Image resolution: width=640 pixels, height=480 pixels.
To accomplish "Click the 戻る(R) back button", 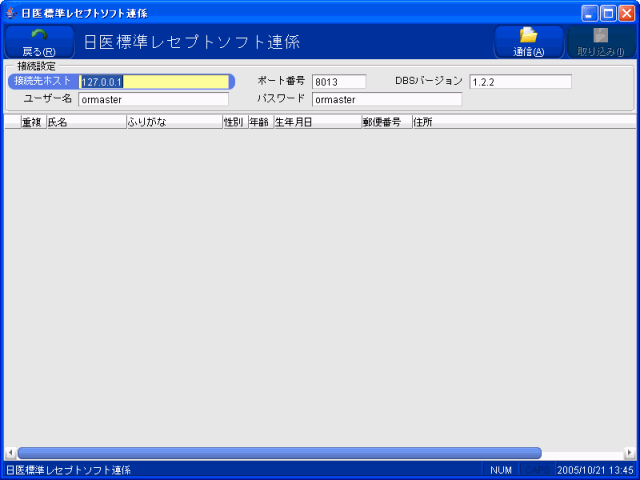I will (40, 42).
